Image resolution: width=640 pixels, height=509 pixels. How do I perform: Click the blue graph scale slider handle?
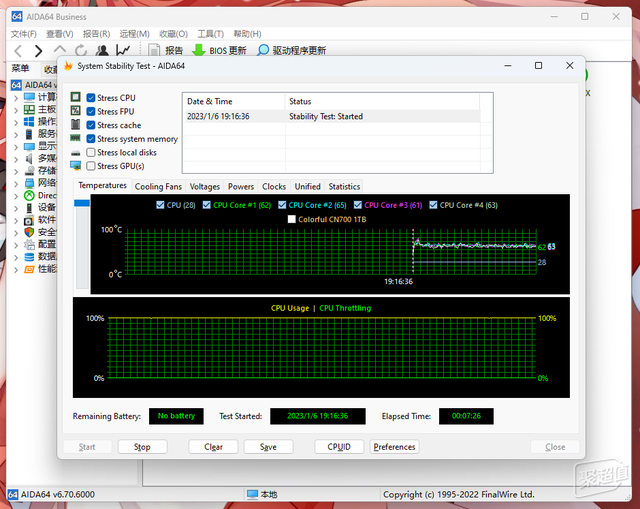(82, 203)
